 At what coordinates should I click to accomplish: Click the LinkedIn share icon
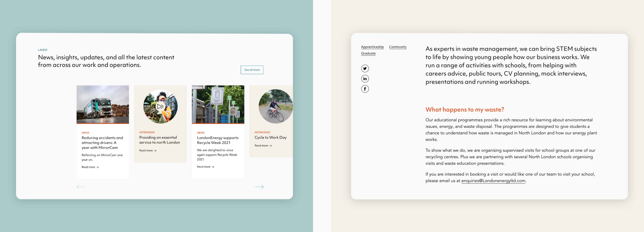pyautogui.click(x=365, y=79)
